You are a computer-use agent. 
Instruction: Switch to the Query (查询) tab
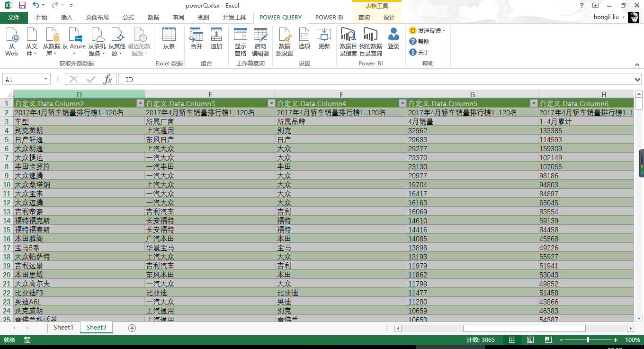(x=364, y=18)
